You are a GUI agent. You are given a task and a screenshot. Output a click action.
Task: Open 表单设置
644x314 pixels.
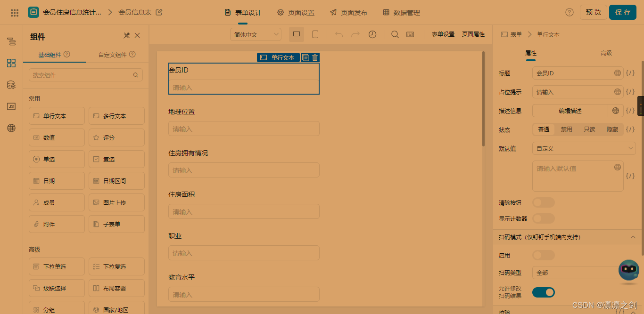[443, 34]
